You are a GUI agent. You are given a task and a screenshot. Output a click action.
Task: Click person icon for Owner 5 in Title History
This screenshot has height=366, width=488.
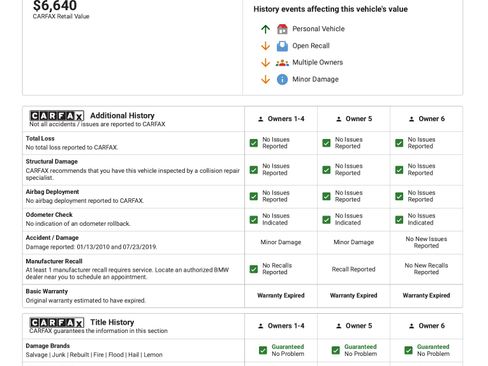339,326
